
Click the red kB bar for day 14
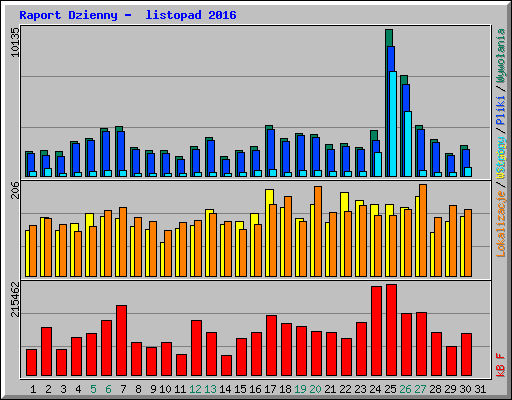(226, 366)
